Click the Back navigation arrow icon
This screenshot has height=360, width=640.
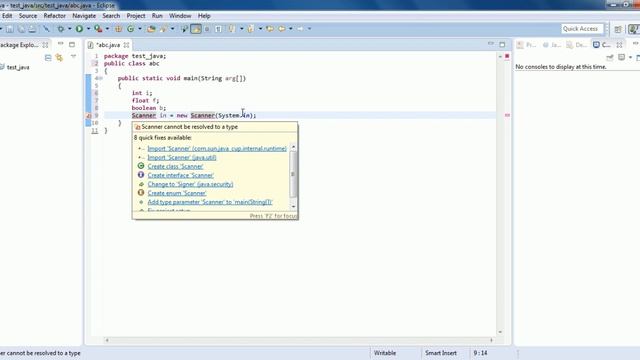(x=282, y=29)
